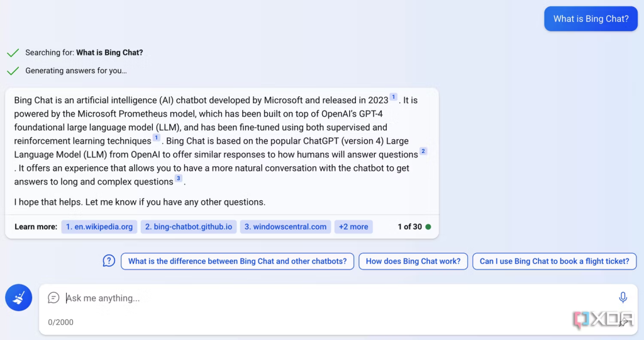Activate the microphone voice input icon

[623, 297]
